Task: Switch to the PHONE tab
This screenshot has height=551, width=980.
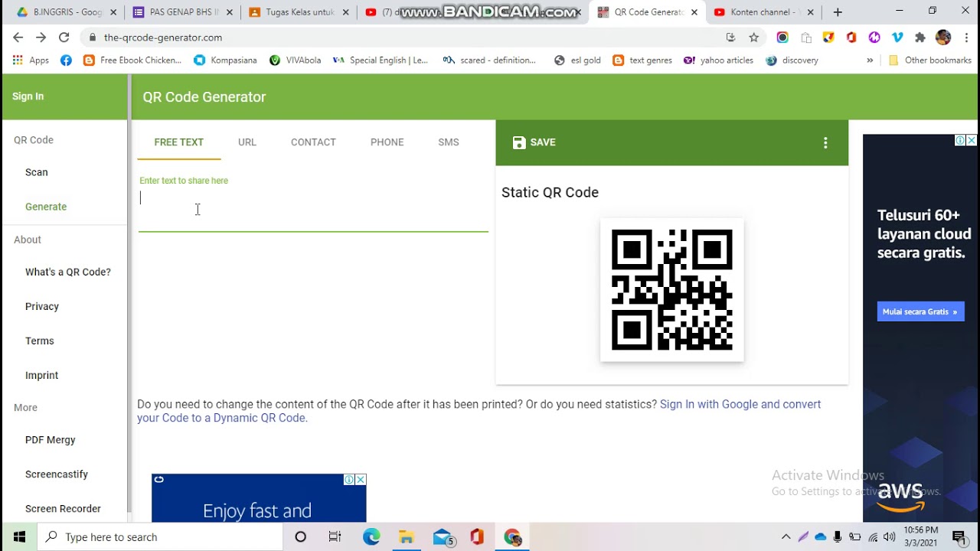Action: pyautogui.click(x=387, y=142)
